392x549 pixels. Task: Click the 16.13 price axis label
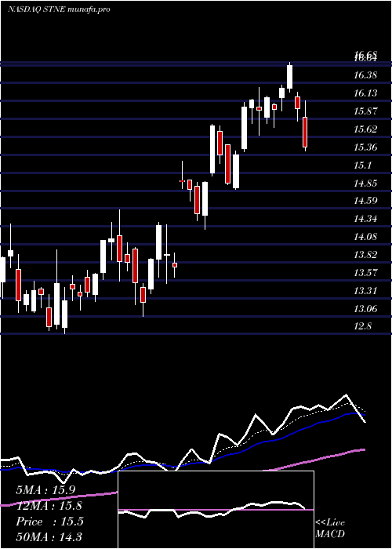point(365,93)
